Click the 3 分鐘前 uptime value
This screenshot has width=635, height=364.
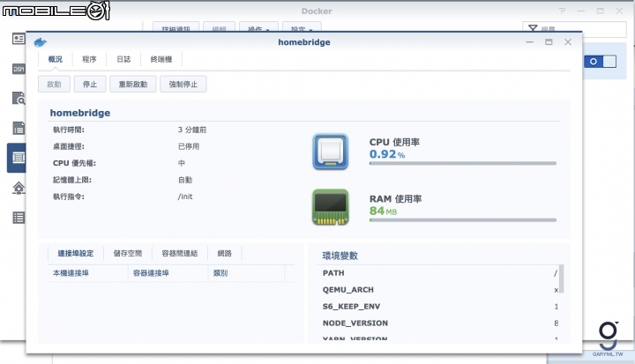(192, 130)
